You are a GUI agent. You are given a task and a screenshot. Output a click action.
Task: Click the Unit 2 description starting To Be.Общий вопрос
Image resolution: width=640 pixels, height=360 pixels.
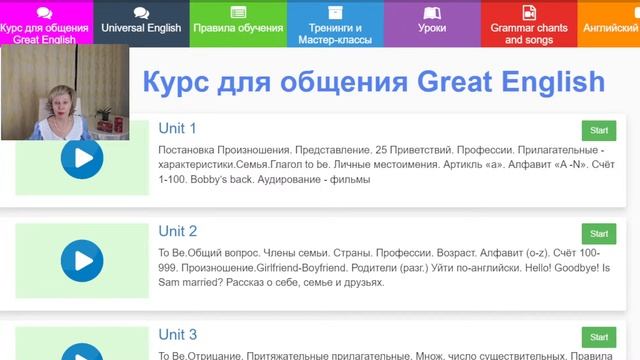[x=384, y=267]
